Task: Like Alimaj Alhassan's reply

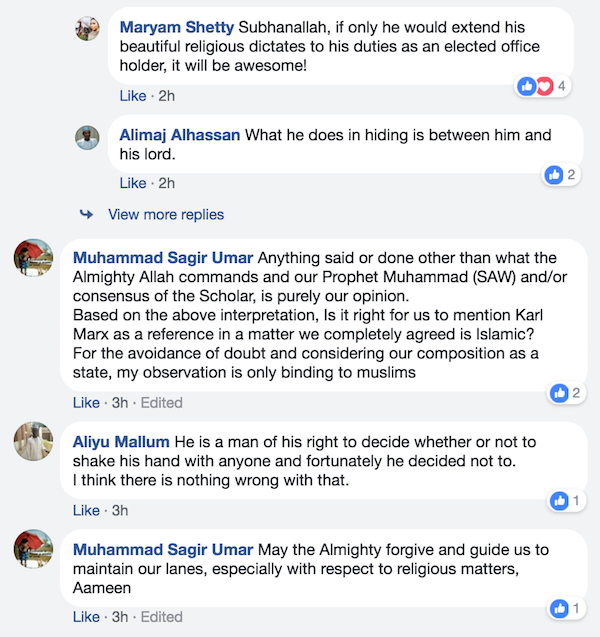Action: [x=133, y=183]
